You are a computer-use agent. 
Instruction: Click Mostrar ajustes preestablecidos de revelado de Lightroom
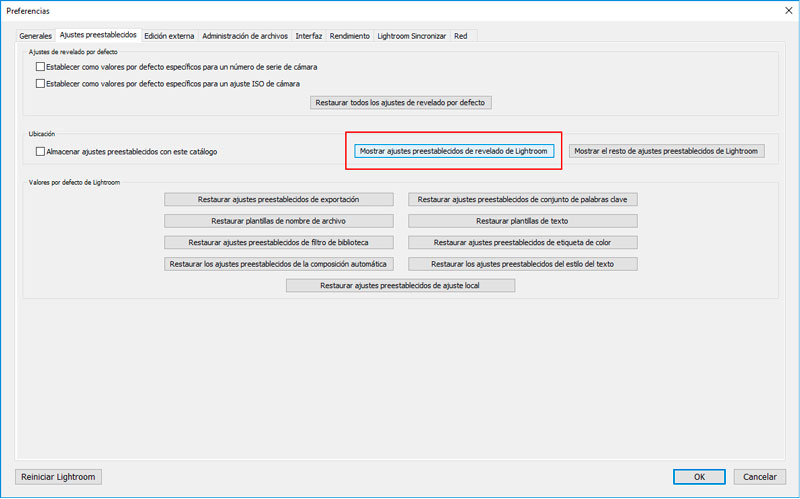point(454,151)
